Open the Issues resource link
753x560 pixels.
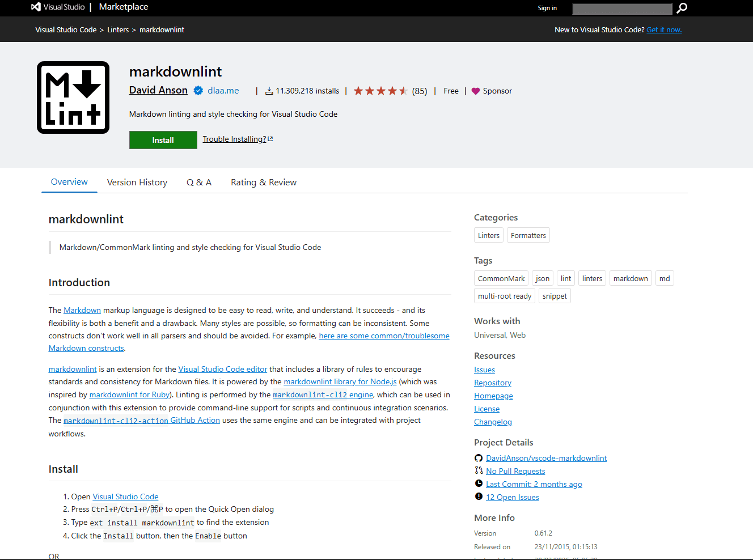484,370
